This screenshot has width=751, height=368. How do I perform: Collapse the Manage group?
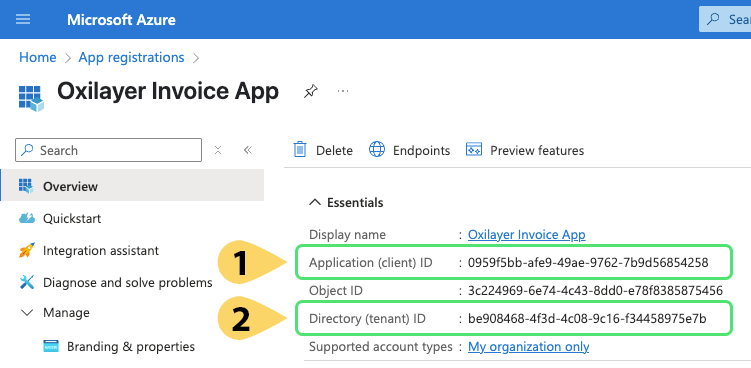click(28, 313)
